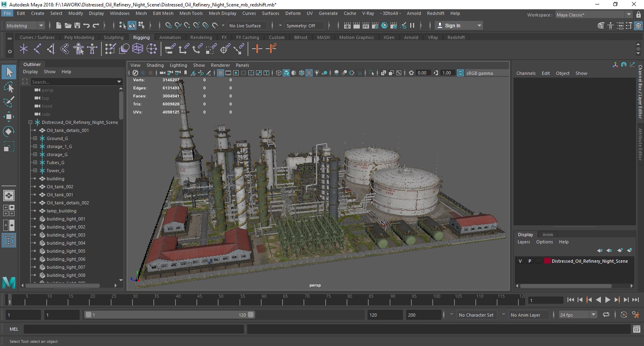This screenshot has width=644, height=346.
Task: Click the Save Scene icon
Action: (x=77, y=25)
